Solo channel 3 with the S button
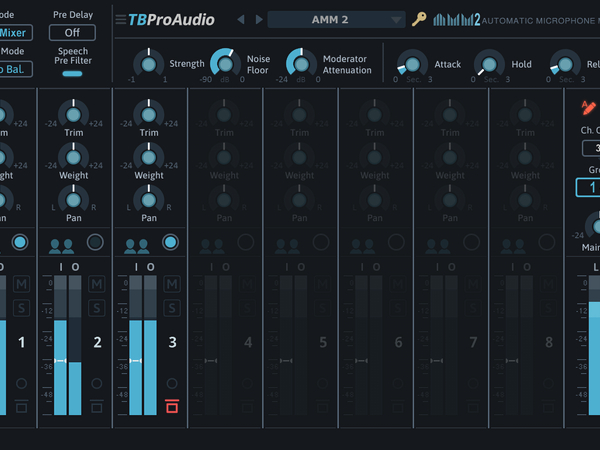 tap(172, 307)
